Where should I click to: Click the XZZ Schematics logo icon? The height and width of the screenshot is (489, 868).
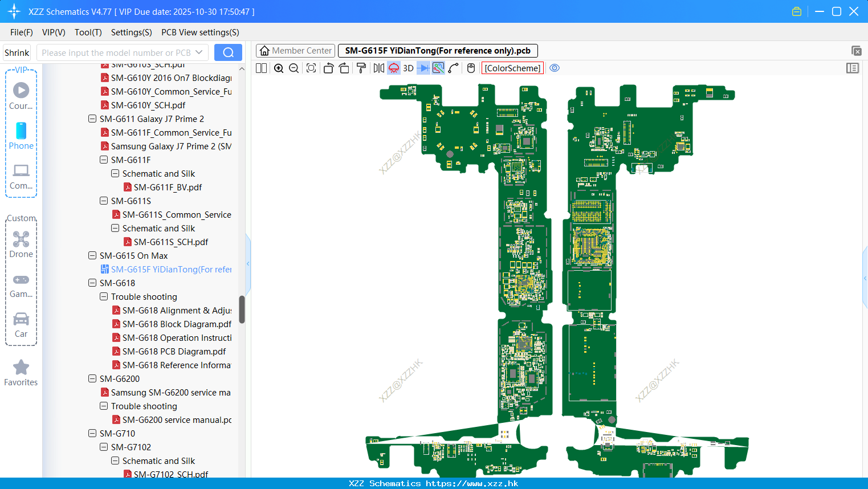(14, 11)
